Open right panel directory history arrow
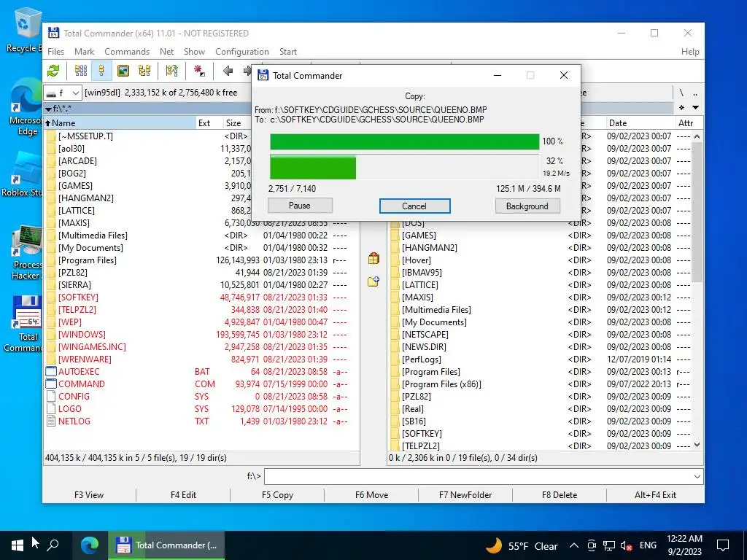 coord(695,108)
